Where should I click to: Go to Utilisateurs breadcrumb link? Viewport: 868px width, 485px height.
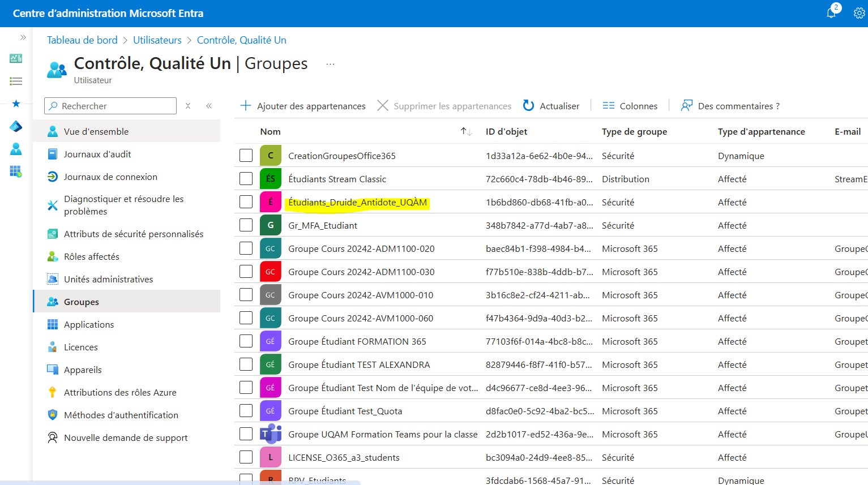pyautogui.click(x=157, y=40)
